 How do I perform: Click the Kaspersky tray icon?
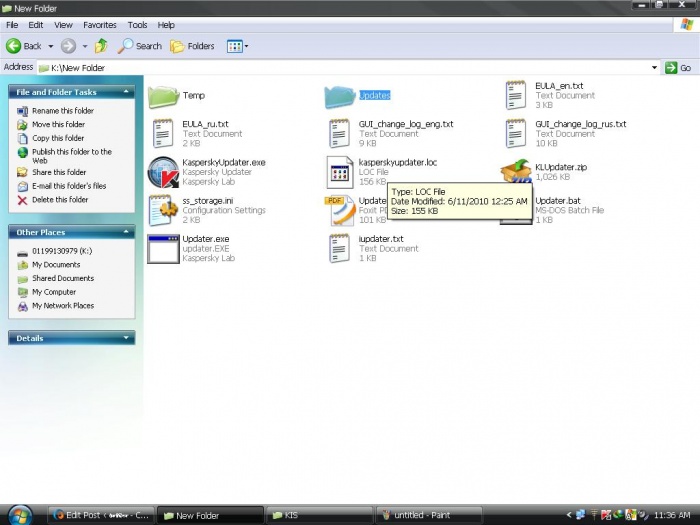[606, 515]
